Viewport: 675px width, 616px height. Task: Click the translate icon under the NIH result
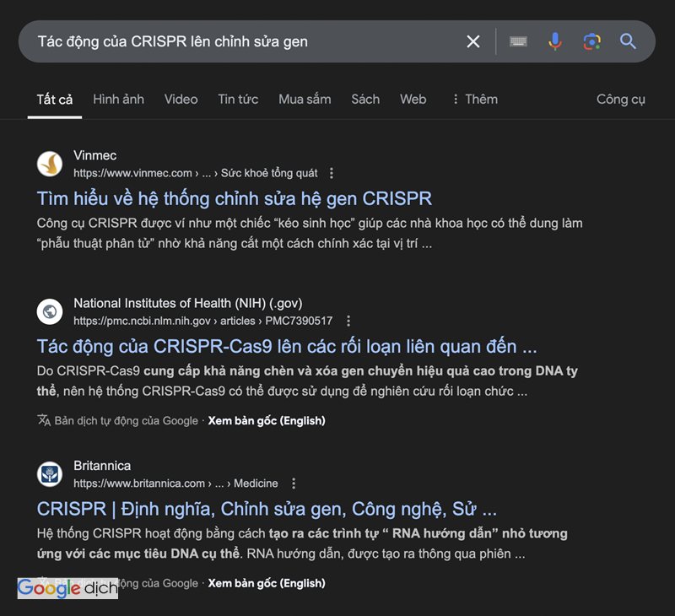click(x=44, y=420)
